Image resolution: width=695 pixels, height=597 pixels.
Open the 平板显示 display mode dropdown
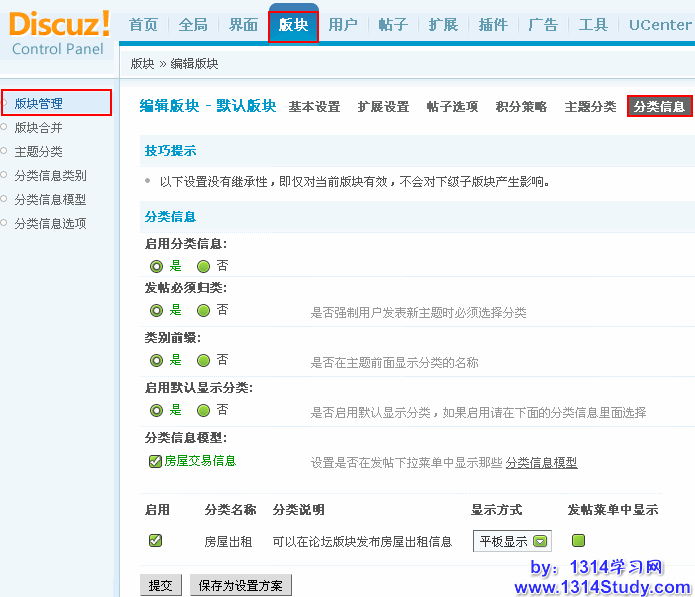click(540, 541)
